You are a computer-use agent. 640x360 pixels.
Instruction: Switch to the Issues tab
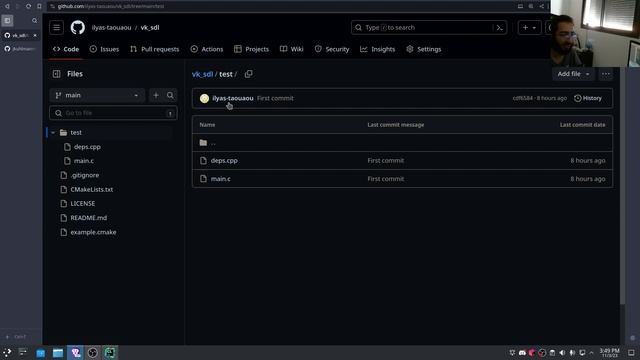tap(104, 49)
